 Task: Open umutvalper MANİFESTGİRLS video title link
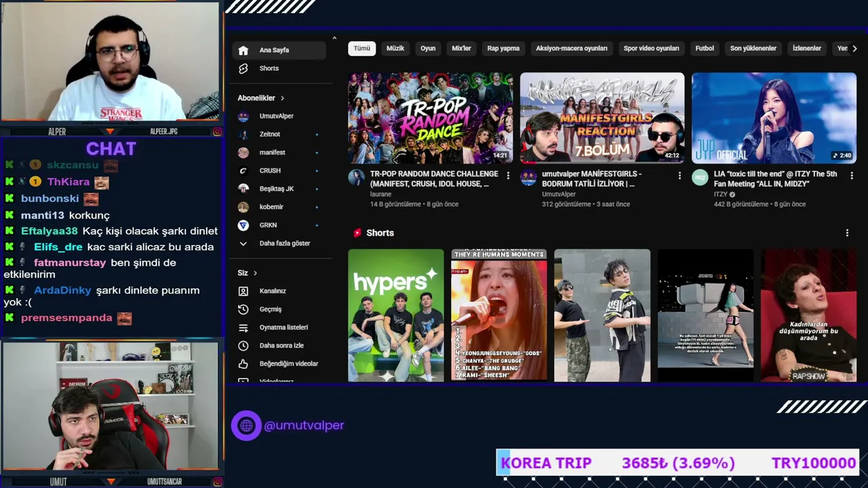591,179
